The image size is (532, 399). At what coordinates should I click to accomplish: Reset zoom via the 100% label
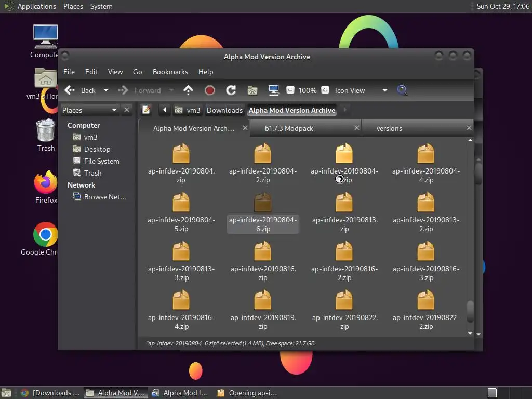pos(308,90)
